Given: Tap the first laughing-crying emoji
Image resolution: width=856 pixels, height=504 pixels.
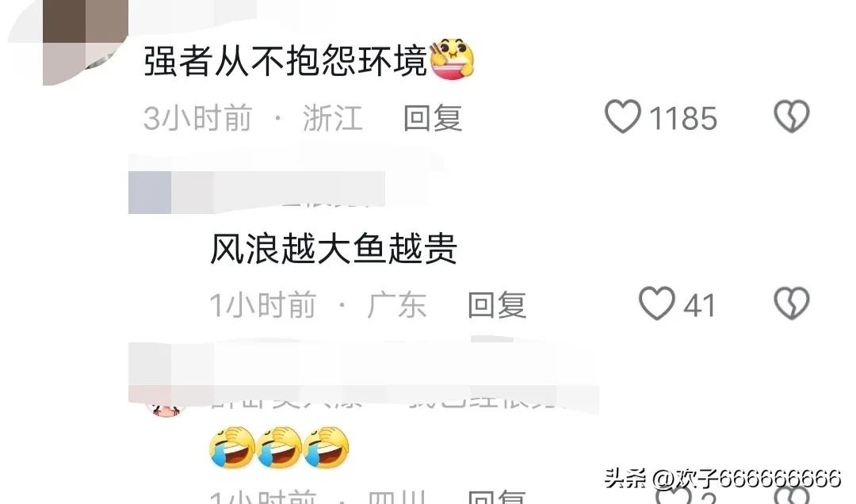Looking at the screenshot, I should coord(232,447).
